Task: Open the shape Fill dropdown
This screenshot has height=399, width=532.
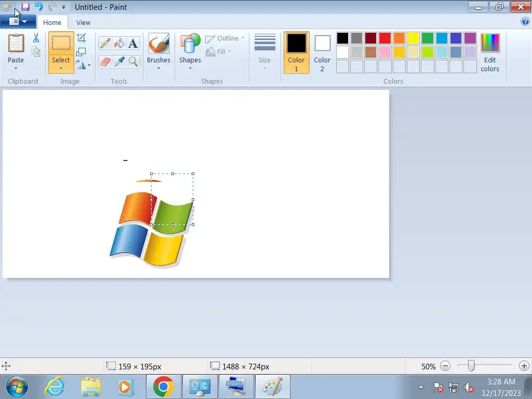Action: [x=219, y=51]
